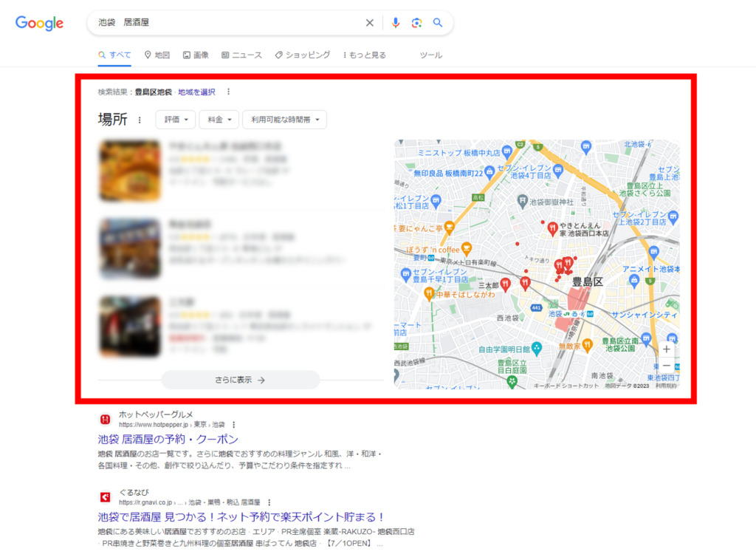Clear the search box with X icon

pyautogui.click(x=369, y=23)
